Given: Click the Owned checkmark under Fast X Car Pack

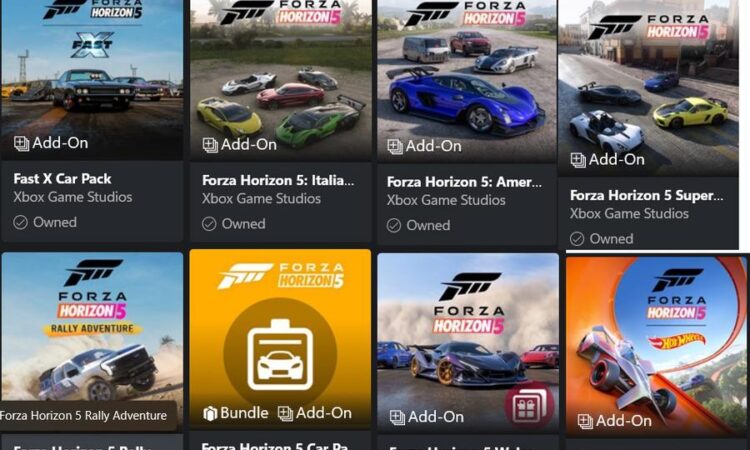Looking at the screenshot, I should (21, 222).
